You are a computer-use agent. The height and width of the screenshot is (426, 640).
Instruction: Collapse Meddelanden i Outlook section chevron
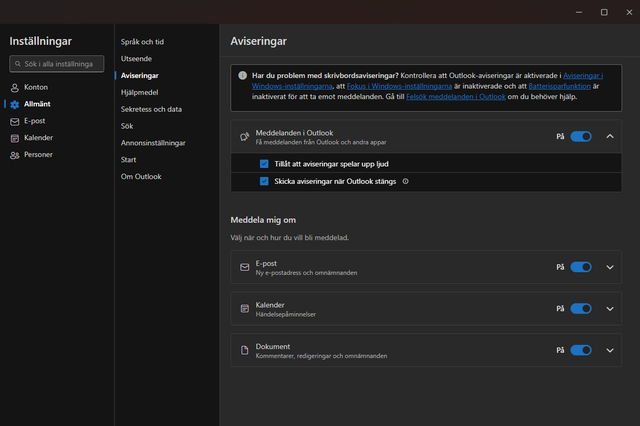610,136
